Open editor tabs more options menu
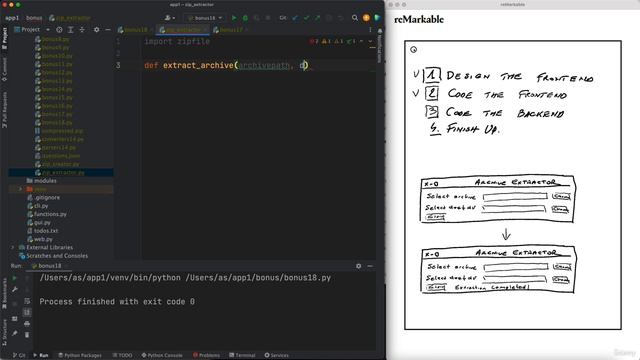640x360 pixels. [370, 30]
